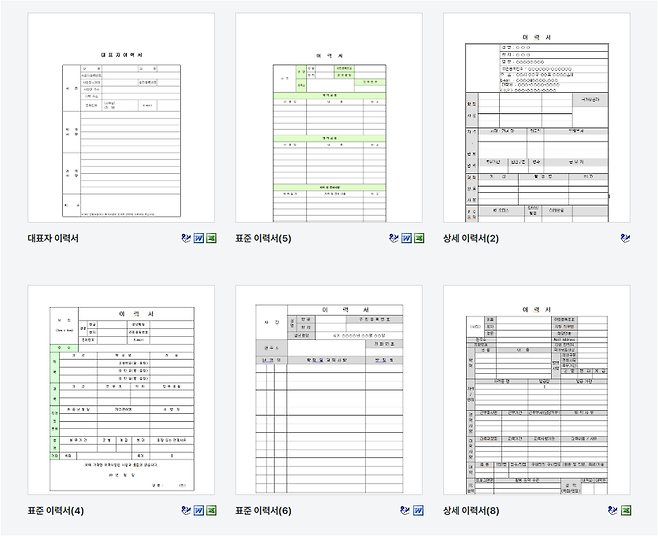Click the HWP icon for 표준 이력서(4)
Screen dimensions: 658x536
pyautogui.click(x=186, y=511)
